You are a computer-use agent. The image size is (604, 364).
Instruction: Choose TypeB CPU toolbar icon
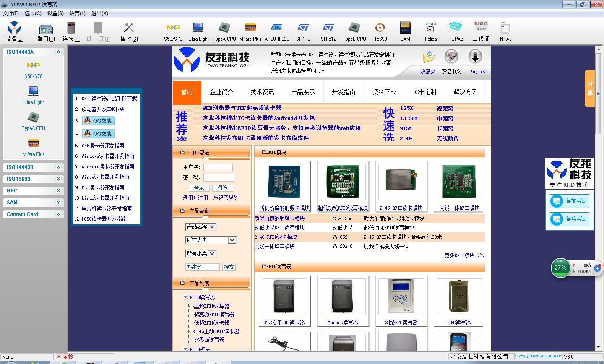(x=354, y=32)
